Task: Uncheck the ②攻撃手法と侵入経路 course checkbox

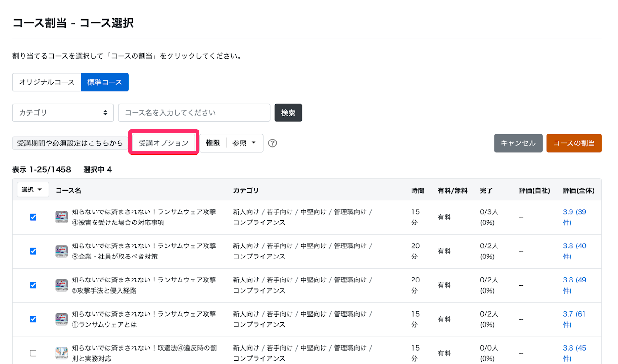Action: (x=33, y=285)
